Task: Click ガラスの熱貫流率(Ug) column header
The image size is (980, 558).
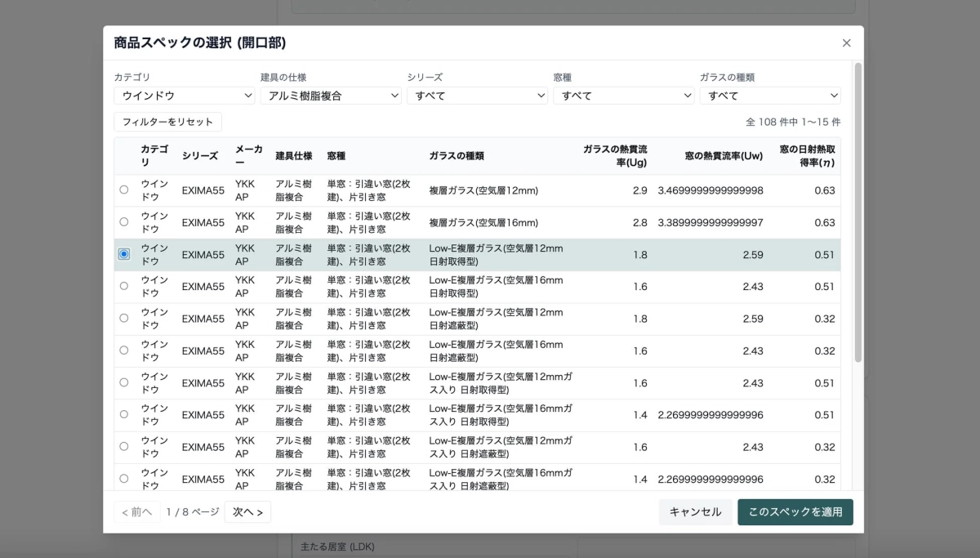Action: [x=615, y=156]
